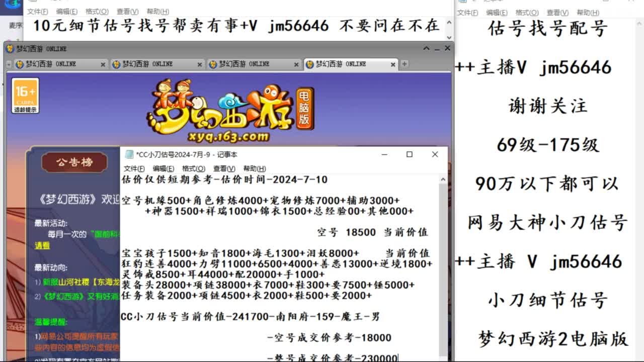644x362 pixels.
Task: Click the line starting 狂豹连善4000+力劈11000
Action: click(277, 263)
